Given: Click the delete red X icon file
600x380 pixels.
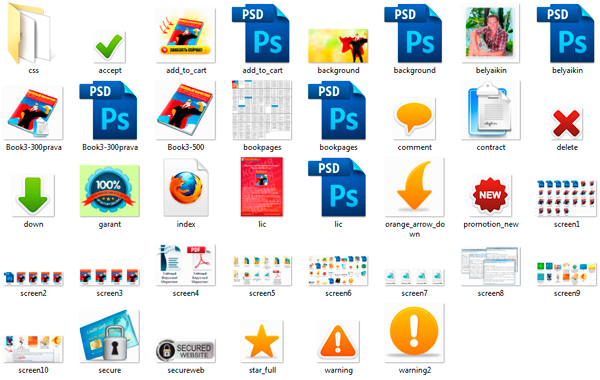Looking at the screenshot, I should (x=566, y=124).
